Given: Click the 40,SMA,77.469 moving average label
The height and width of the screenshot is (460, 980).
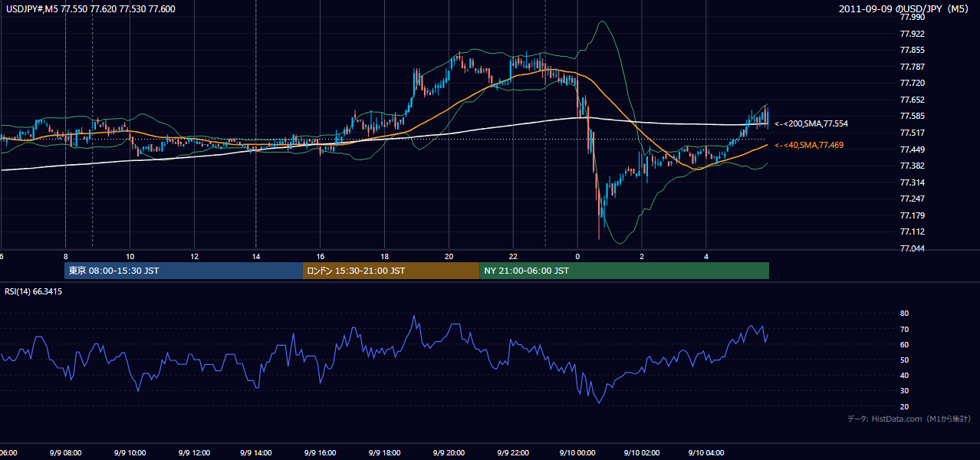Looking at the screenshot, I should 808,145.
